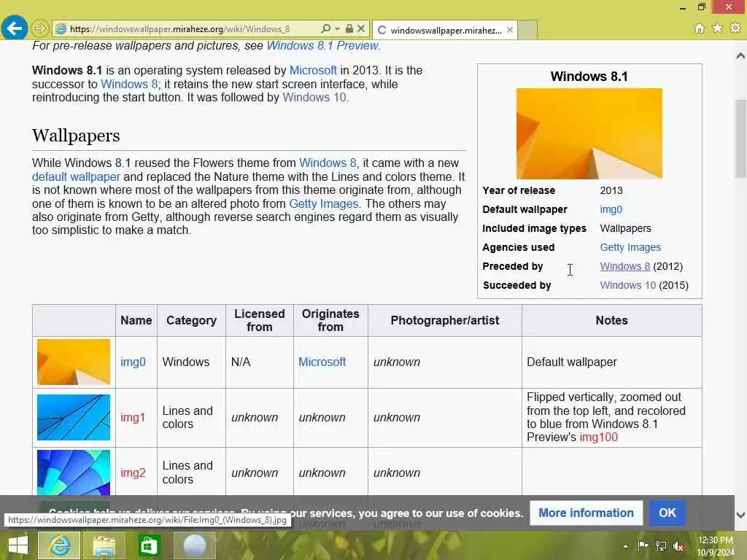Open the img0 link in the Name column

(133, 362)
